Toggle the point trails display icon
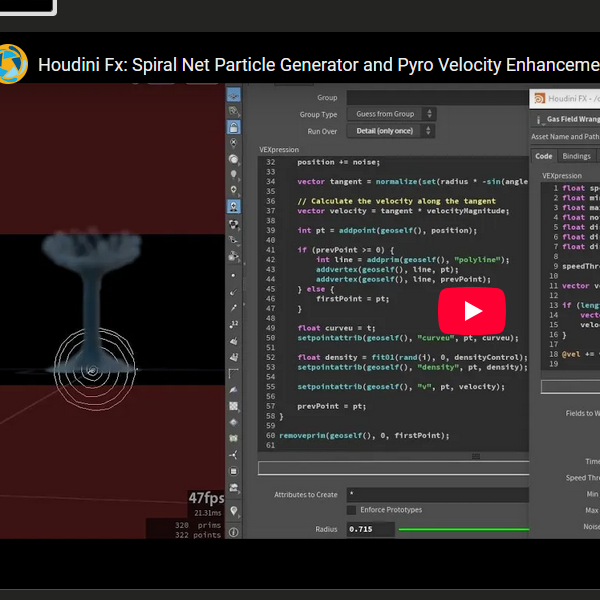Image resolution: width=600 pixels, height=600 pixels. [x=233, y=308]
